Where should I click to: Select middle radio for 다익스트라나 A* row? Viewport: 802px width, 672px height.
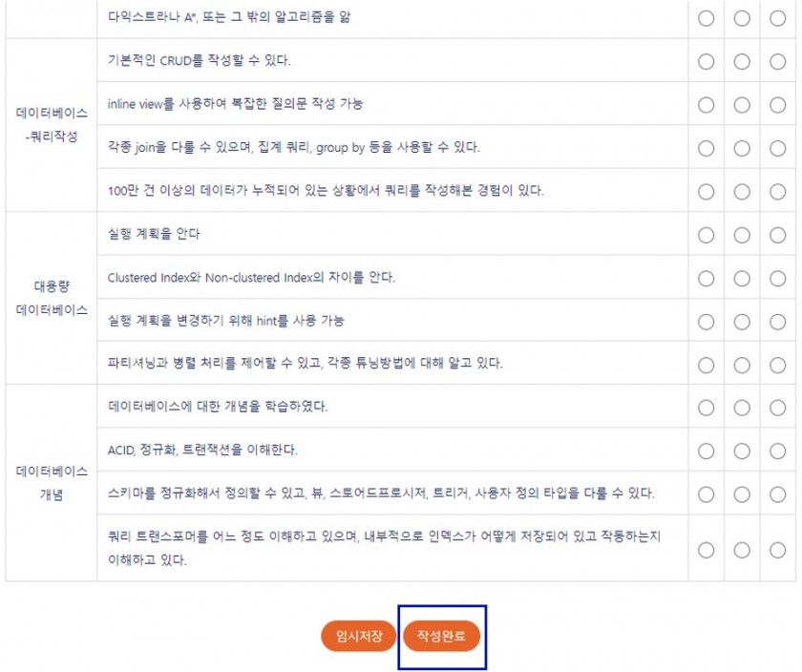[x=742, y=18]
